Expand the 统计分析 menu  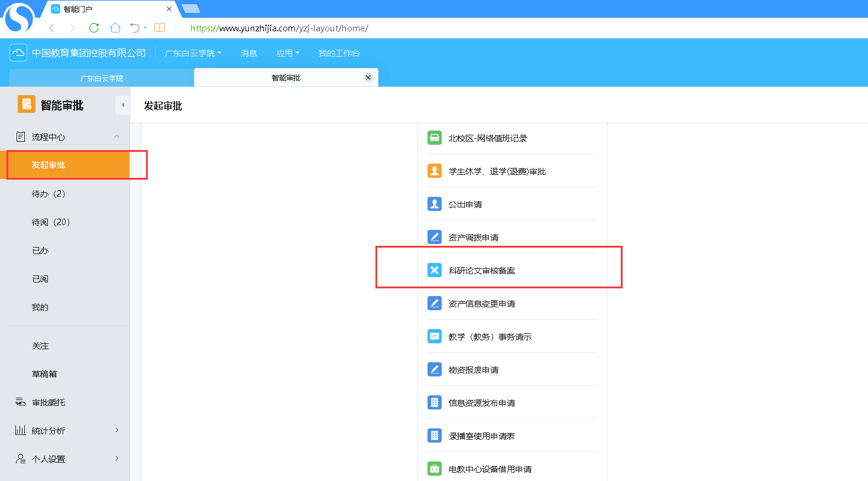(116, 430)
